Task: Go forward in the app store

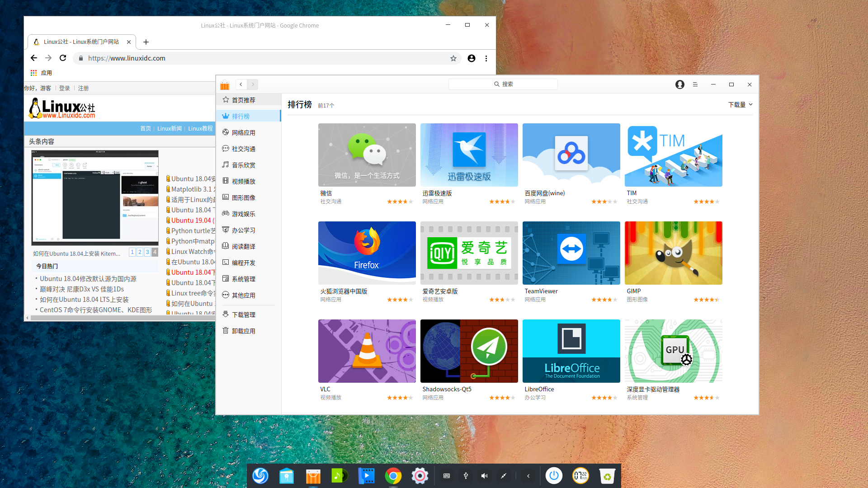Action: tap(253, 84)
